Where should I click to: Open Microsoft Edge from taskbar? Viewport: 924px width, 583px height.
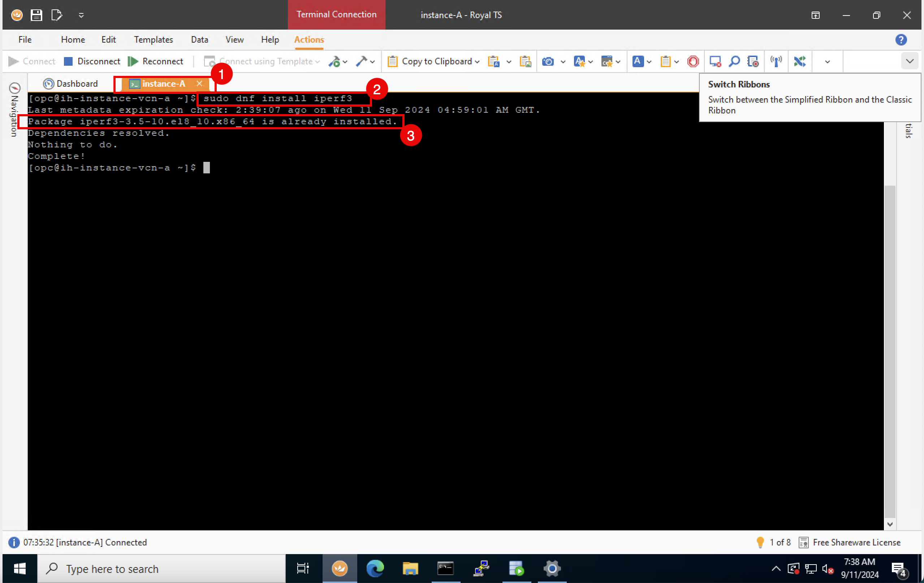[375, 569]
